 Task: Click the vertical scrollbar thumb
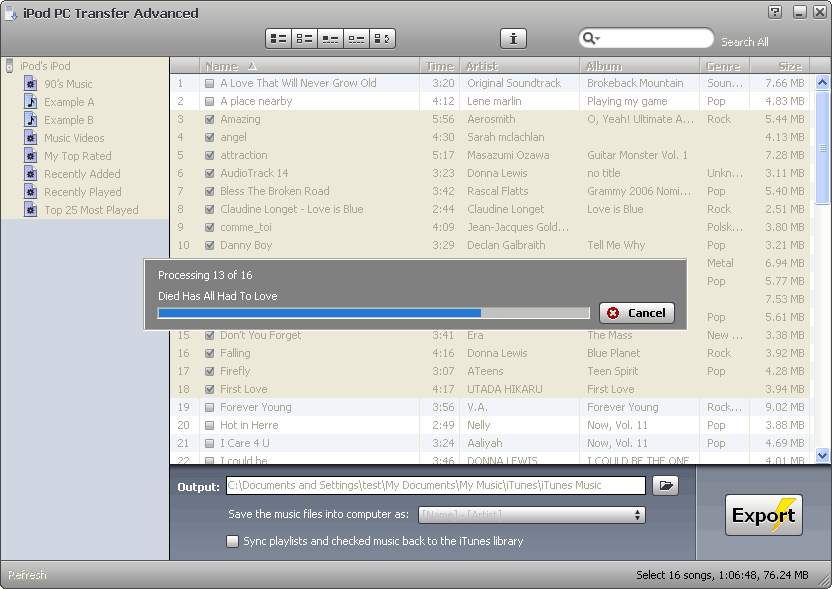click(822, 148)
